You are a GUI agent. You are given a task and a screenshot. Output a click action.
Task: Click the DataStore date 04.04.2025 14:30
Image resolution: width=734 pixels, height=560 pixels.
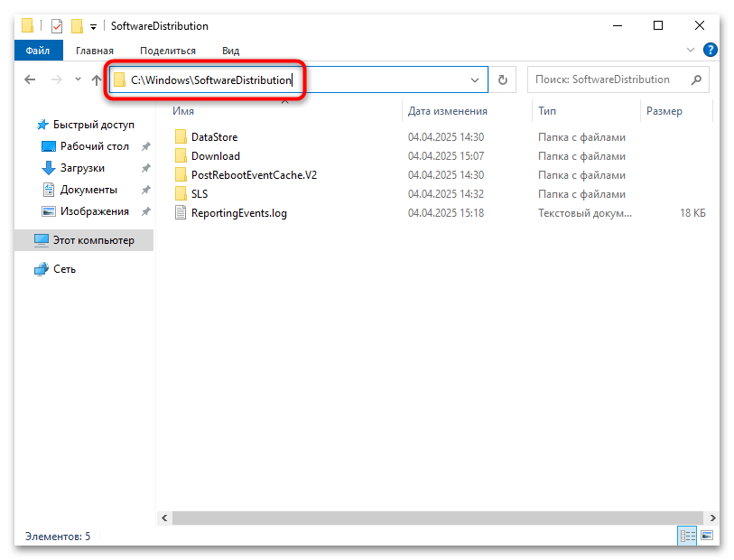pos(446,137)
